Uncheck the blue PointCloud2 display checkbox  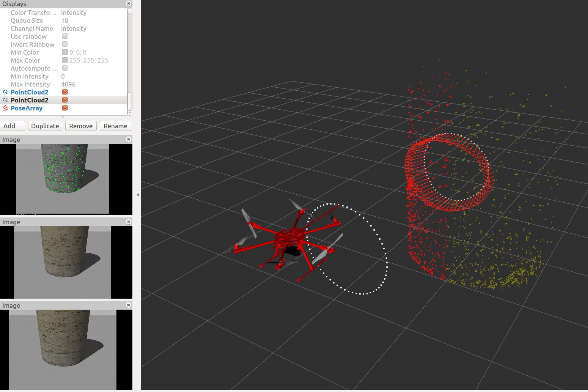click(65, 92)
